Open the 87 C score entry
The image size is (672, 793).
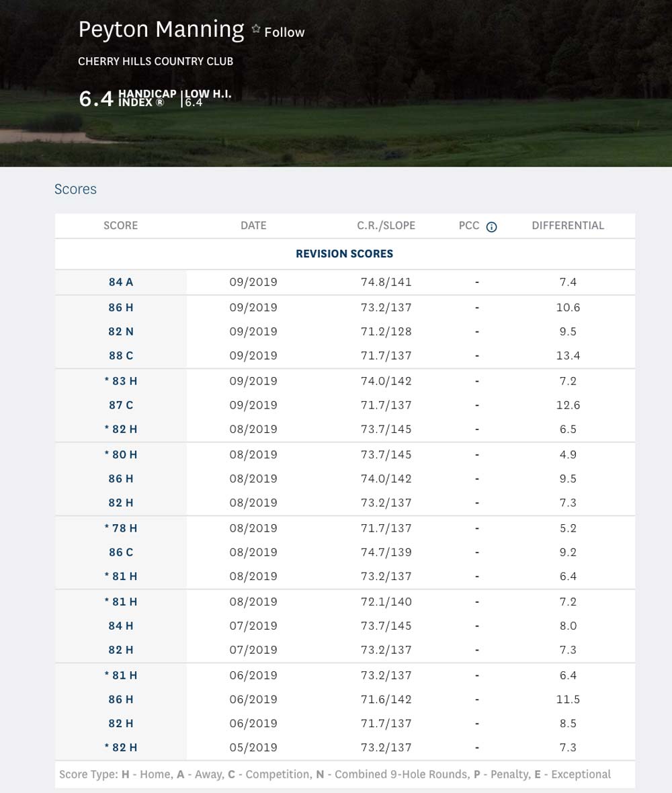tap(121, 405)
